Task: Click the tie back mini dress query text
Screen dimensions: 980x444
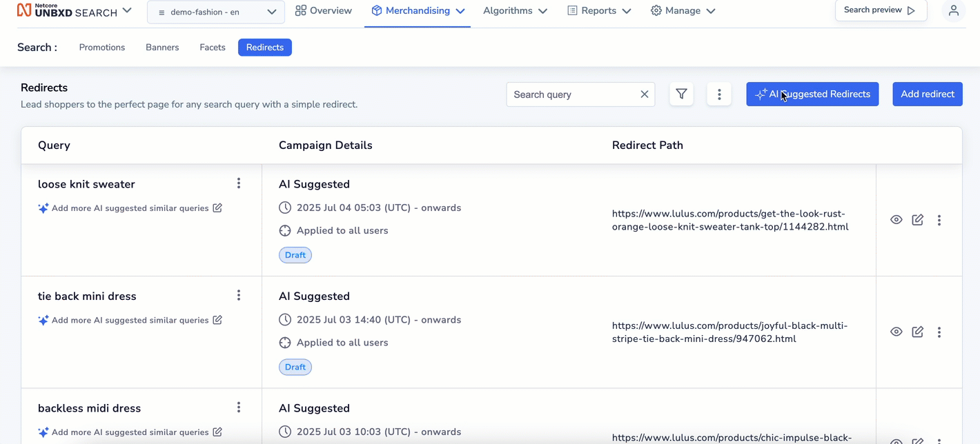Action: pos(87,296)
